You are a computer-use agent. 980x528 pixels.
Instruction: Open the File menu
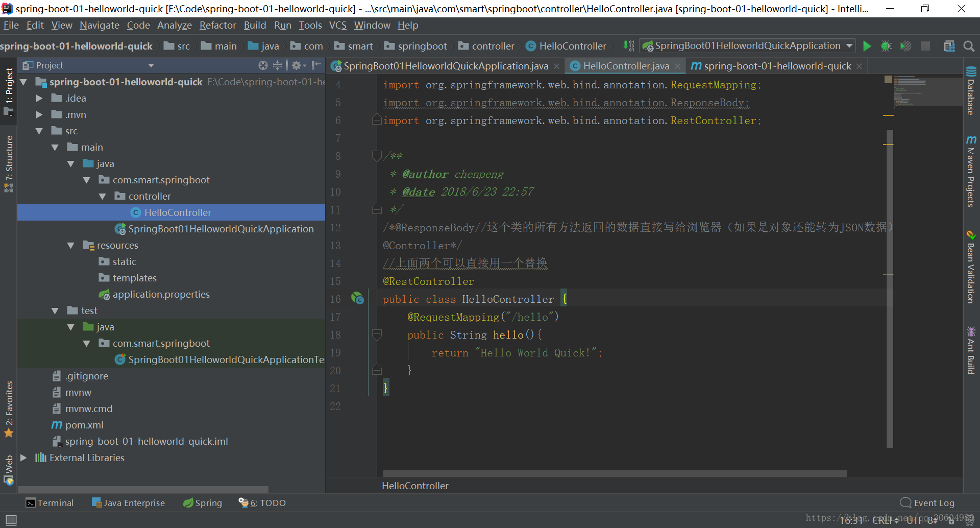click(x=11, y=25)
